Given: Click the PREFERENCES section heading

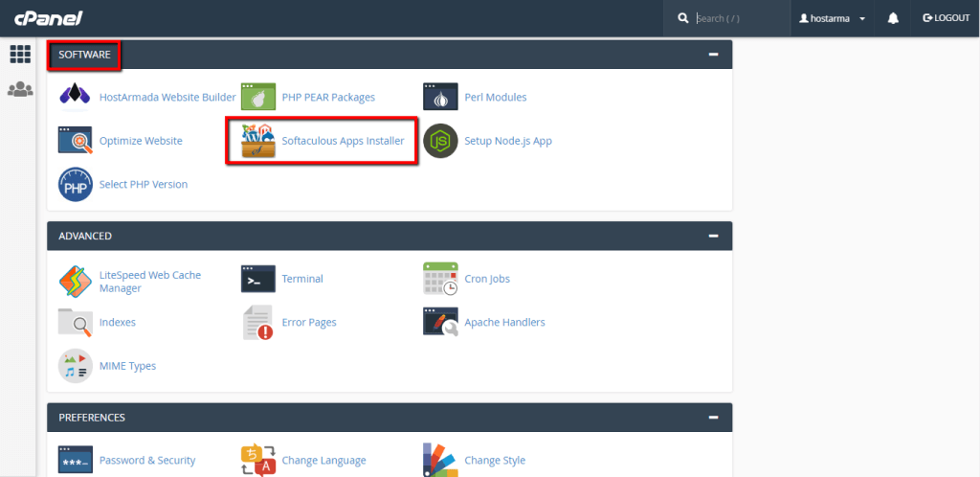Looking at the screenshot, I should (92, 417).
